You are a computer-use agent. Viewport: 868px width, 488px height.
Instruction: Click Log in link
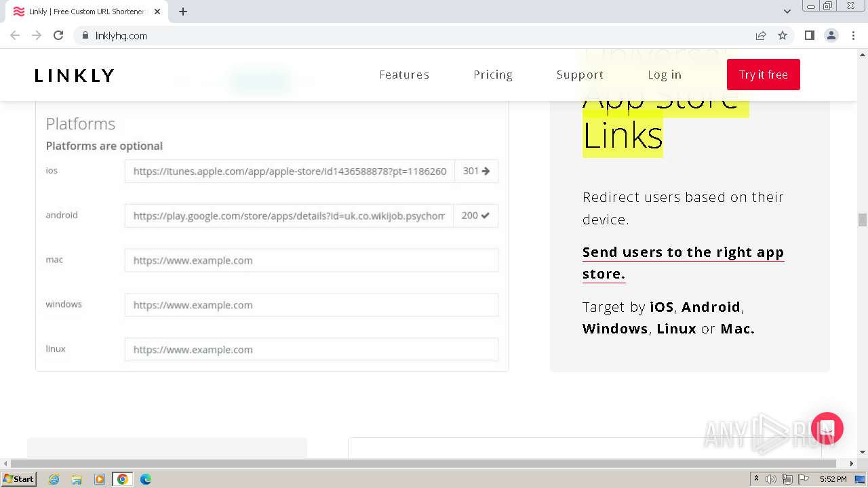click(x=665, y=75)
